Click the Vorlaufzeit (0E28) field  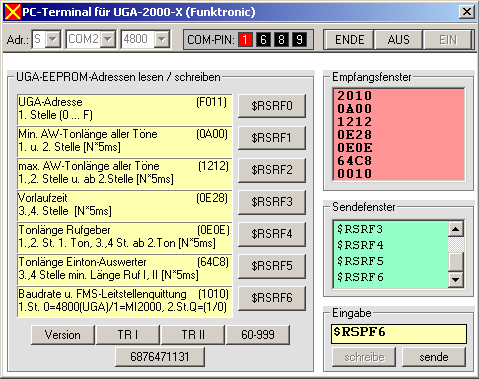tap(125, 206)
